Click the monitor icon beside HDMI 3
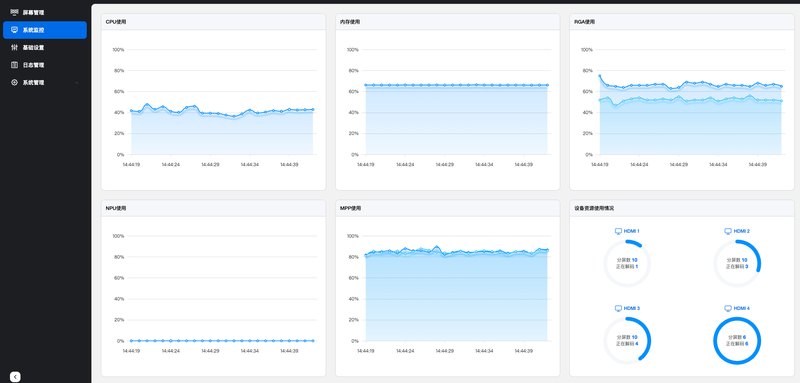 (x=618, y=309)
